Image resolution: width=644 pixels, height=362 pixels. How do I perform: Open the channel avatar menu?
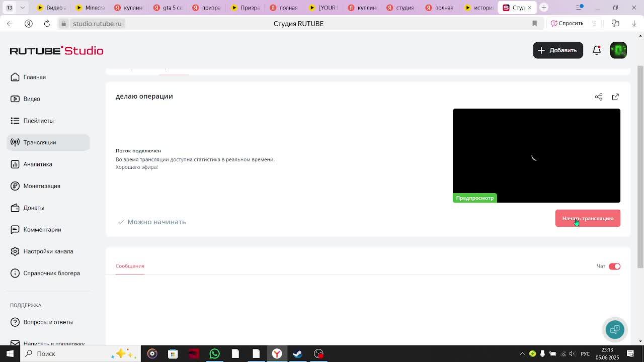click(x=618, y=50)
